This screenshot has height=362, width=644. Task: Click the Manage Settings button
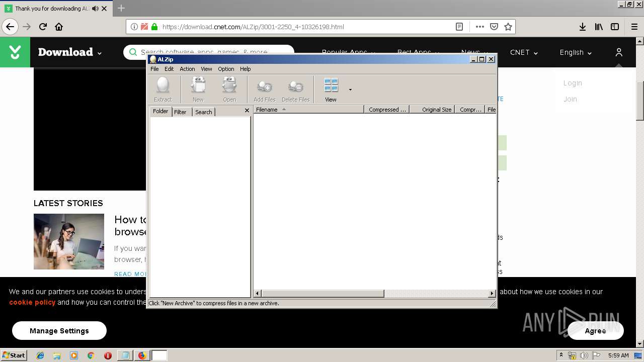tap(59, 331)
